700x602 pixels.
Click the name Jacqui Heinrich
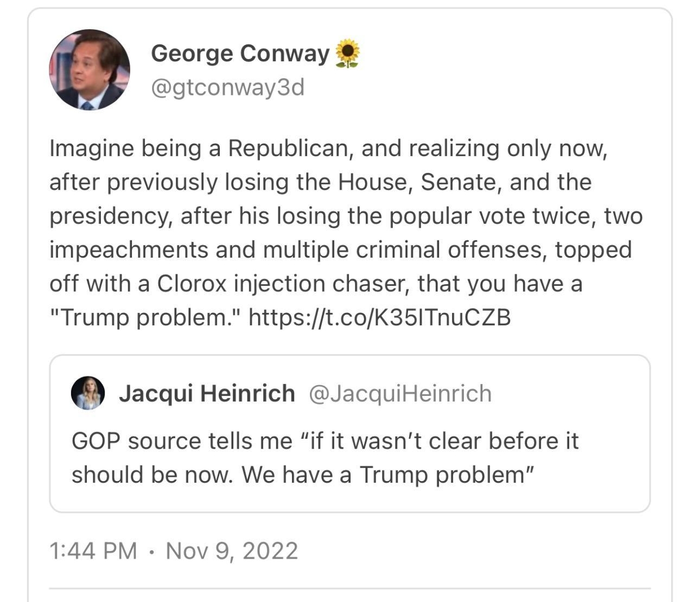coord(207,393)
